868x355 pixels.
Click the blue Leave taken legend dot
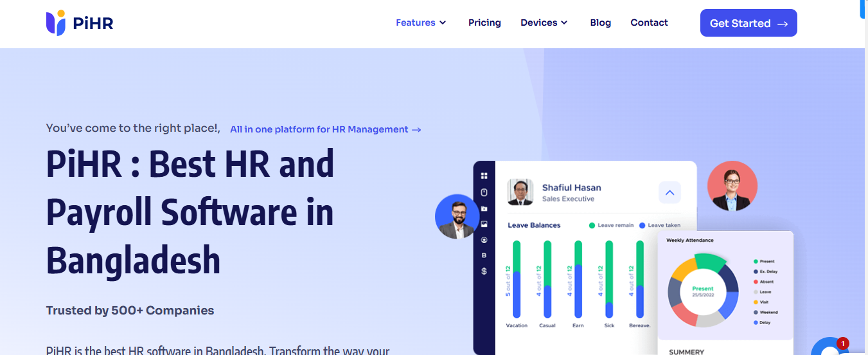[642, 225]
